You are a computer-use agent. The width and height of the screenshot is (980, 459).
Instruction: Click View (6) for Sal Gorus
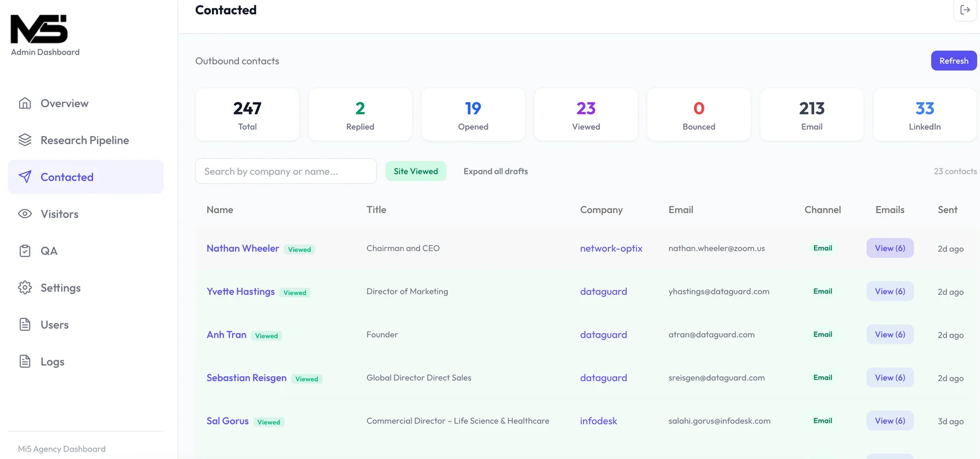[890, 421]
